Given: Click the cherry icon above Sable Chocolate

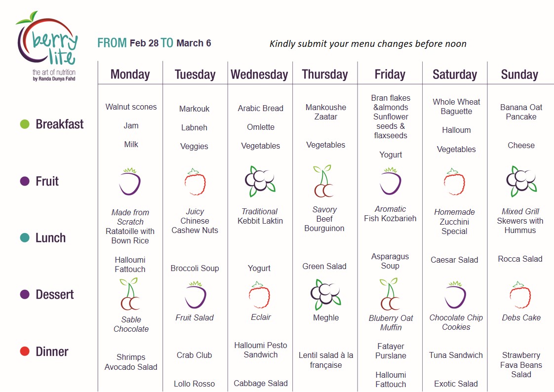Looking at the screenshot, I should [x=130, y=294].
